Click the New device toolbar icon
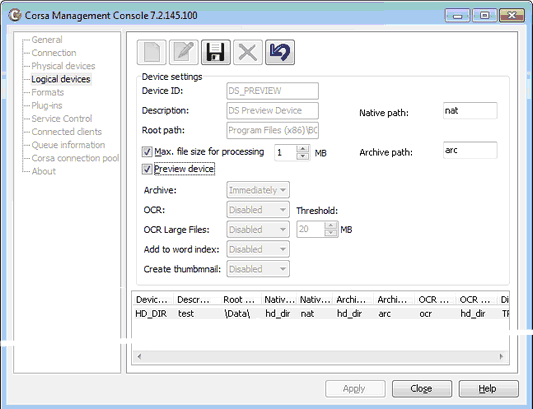 click(x=152, y=52)
